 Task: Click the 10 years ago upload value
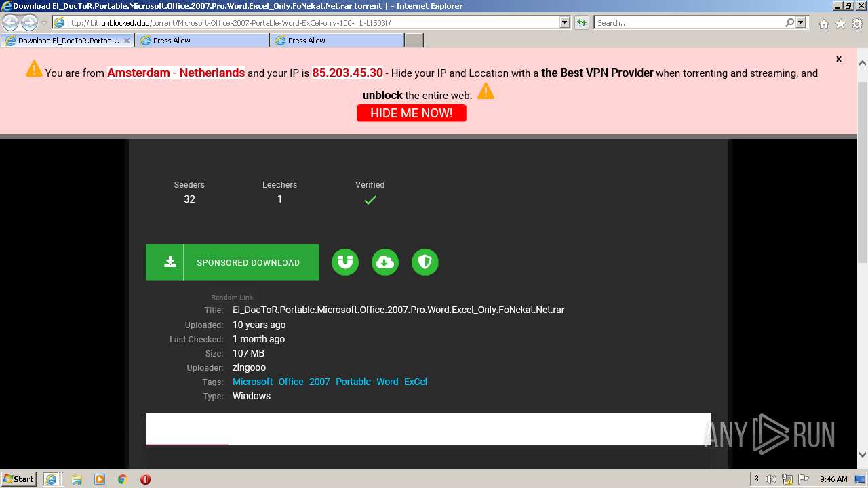(x=259, y=325)
